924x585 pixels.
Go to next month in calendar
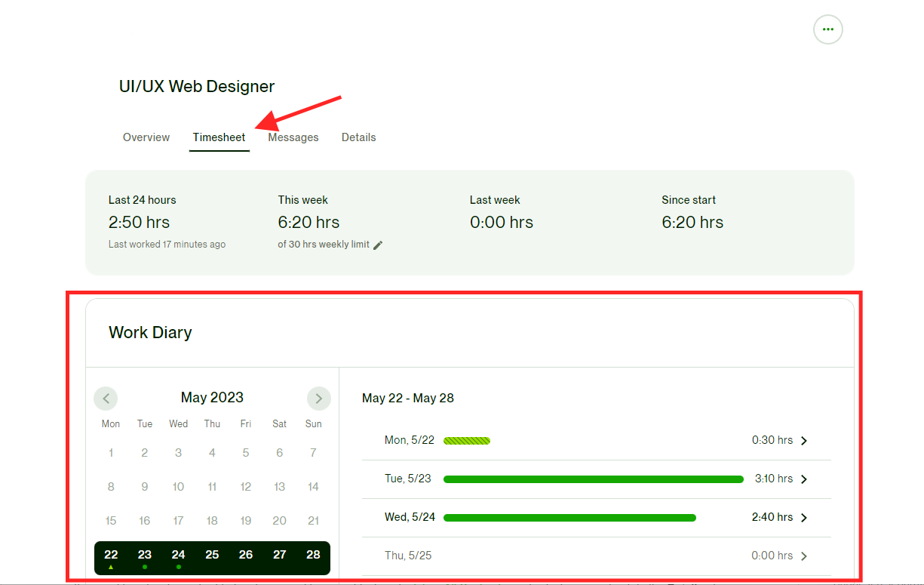click(318, 398)
